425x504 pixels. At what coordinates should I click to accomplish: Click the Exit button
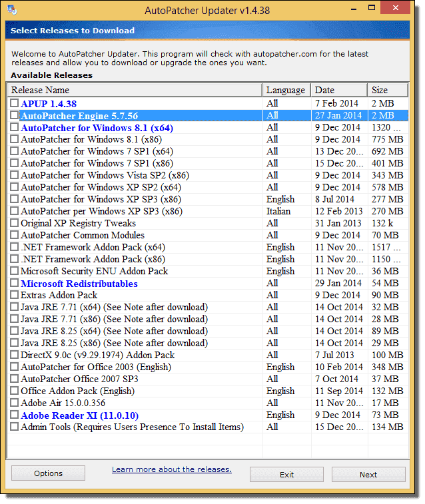(286, 475)
